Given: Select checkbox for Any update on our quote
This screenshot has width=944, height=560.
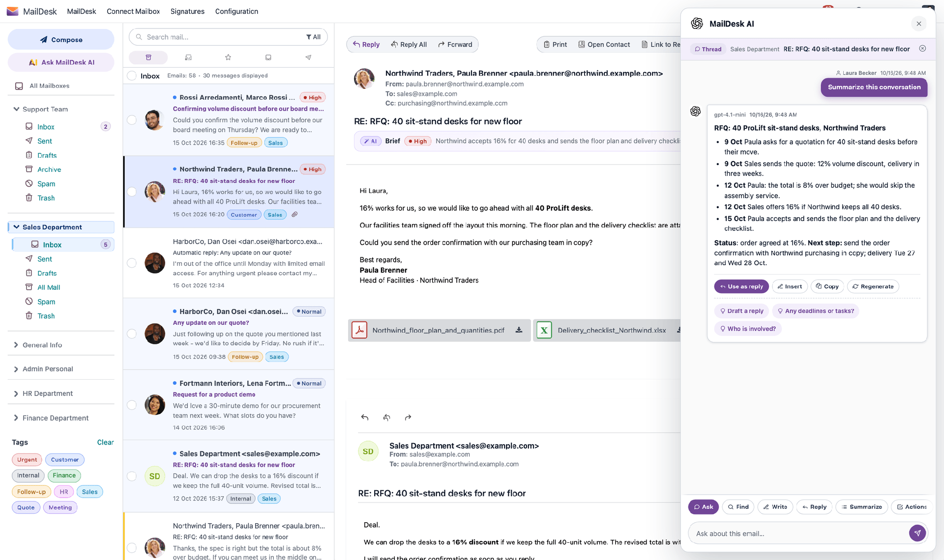Looking at the screenshot, I should (x=132, y=334).
